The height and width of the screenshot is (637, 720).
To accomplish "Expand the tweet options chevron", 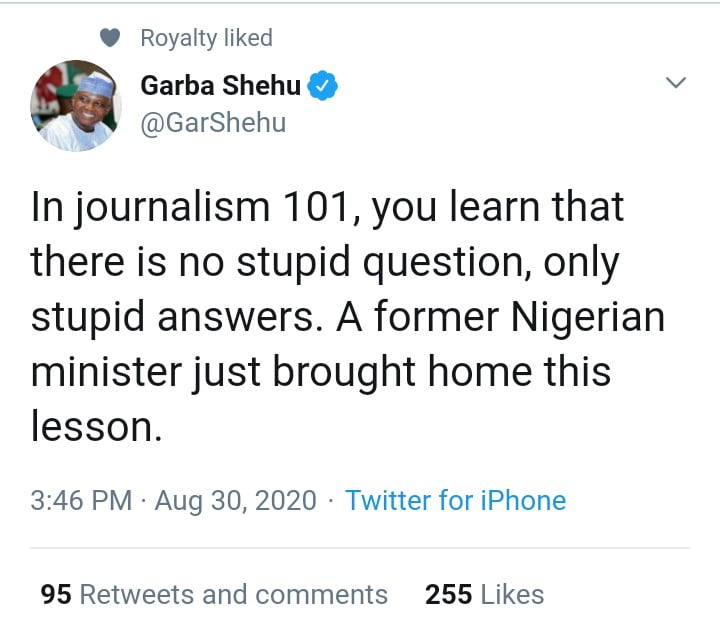I will [x=677, y=84].
